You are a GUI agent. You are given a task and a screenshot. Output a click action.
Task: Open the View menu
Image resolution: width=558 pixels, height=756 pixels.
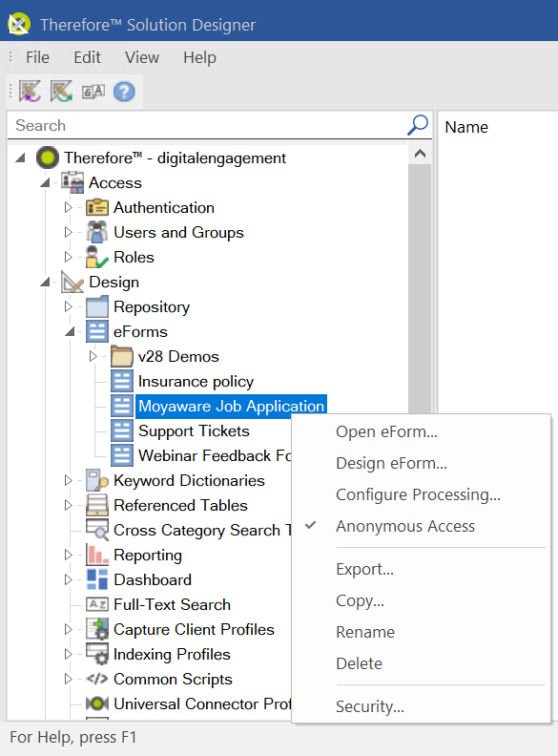[142, 57]
